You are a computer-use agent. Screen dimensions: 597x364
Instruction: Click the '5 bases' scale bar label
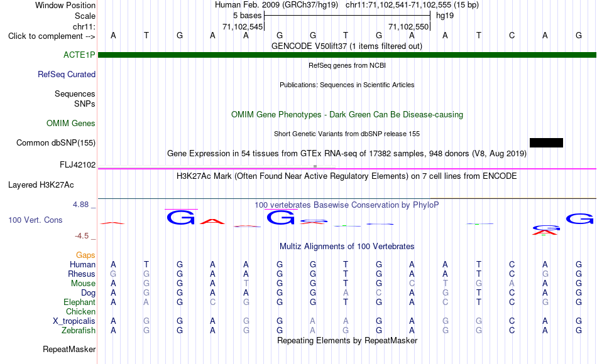pyautogui.click(x=248, y=16)
